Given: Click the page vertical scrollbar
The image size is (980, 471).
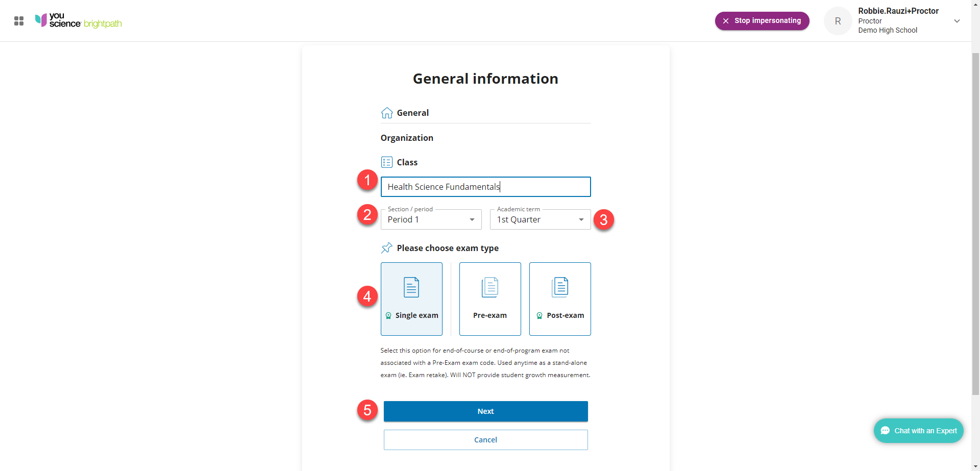Looking at the screenshot, I should tap(975, 225).
